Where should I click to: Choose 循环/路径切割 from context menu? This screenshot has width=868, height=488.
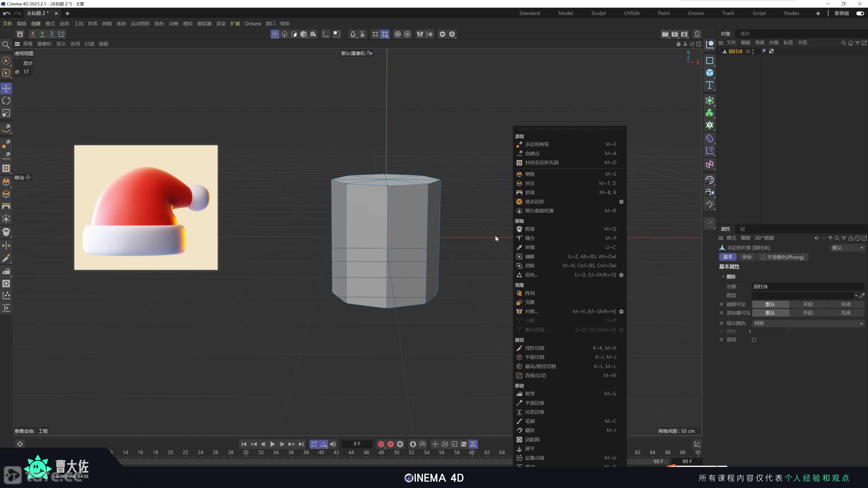point(540,366)
